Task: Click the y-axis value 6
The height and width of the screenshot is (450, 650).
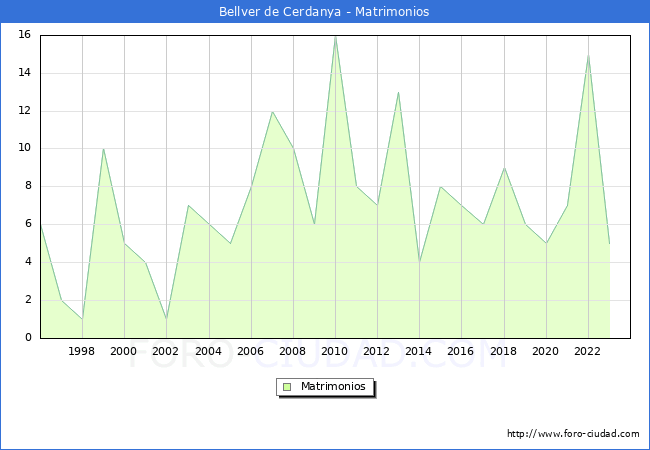Action: 28,224
